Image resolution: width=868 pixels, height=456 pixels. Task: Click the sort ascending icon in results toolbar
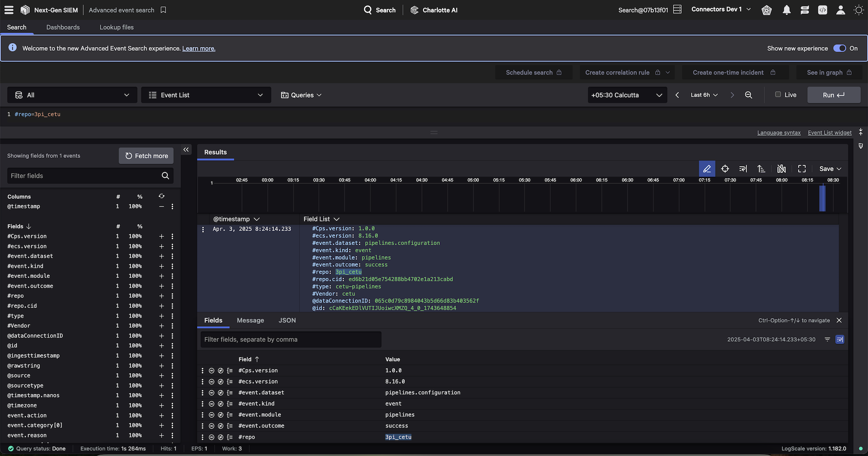[761, 169]
